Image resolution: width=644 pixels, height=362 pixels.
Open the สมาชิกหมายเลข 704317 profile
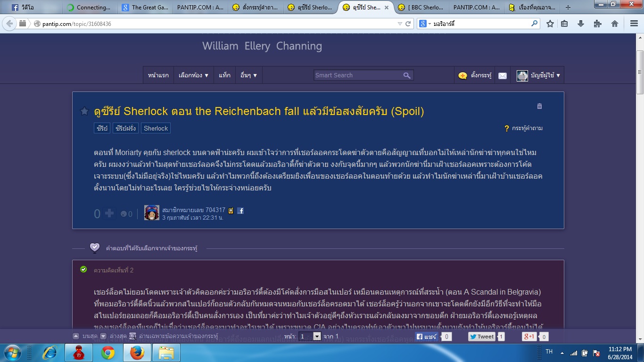pyautogui.click(x=194, y=210)
